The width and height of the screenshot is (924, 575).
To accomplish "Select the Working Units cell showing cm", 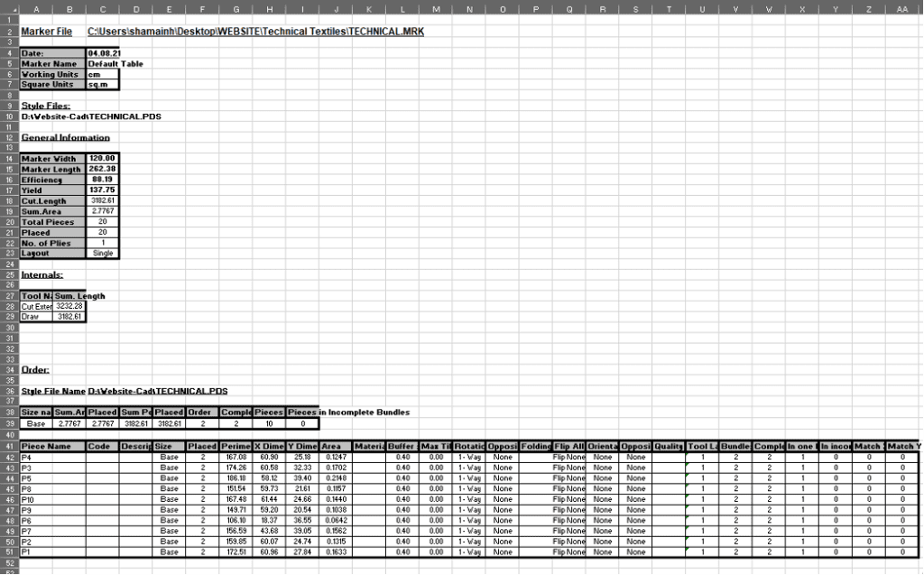I will (x=103, y=75).
